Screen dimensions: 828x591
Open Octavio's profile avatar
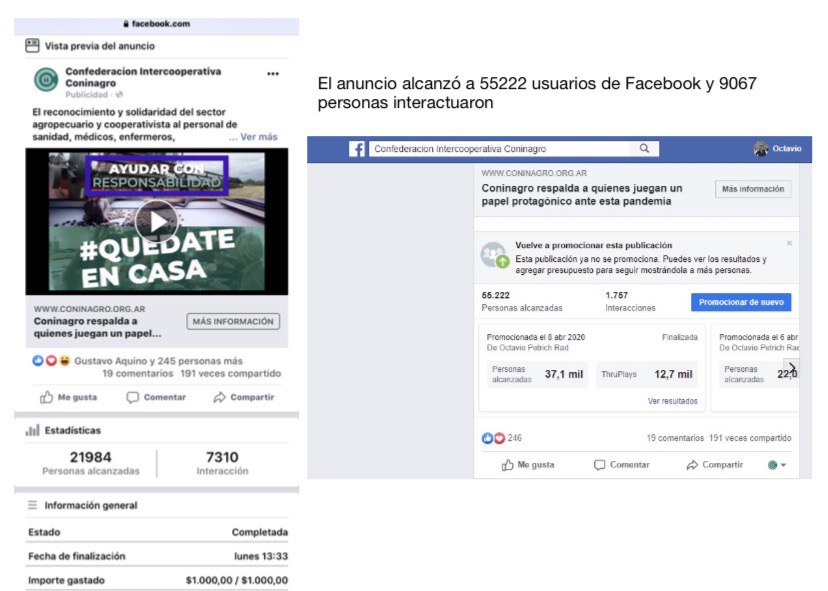click(x=761, y=149)
